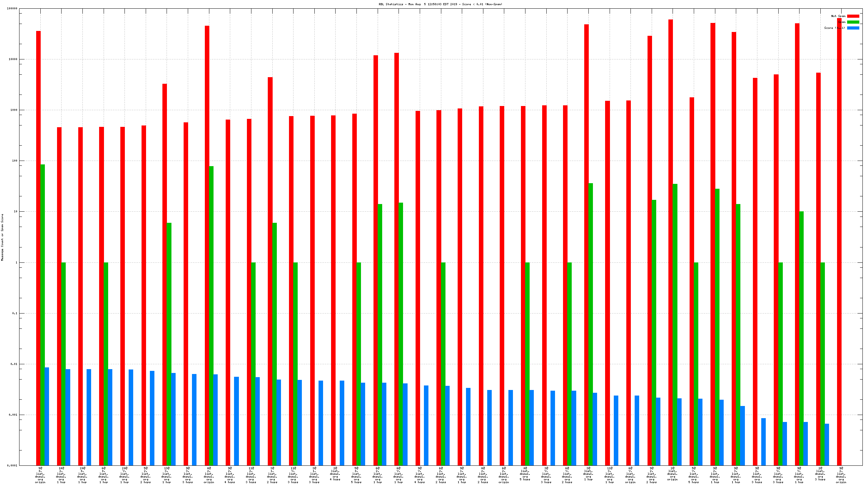Click the first red bar on the left
This screenshot has width=868, height=488.
(38, 243)
